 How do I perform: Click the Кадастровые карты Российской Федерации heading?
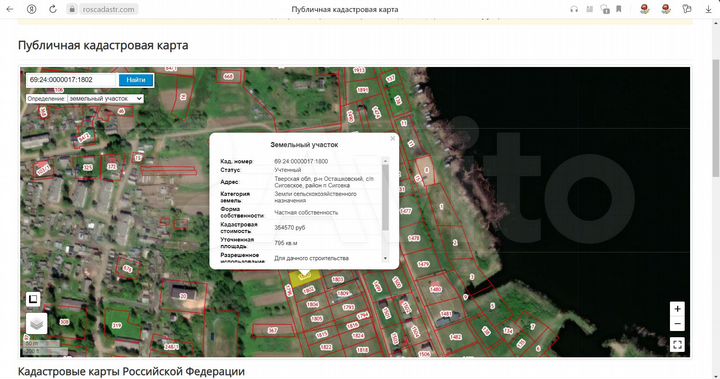point(131,371)
